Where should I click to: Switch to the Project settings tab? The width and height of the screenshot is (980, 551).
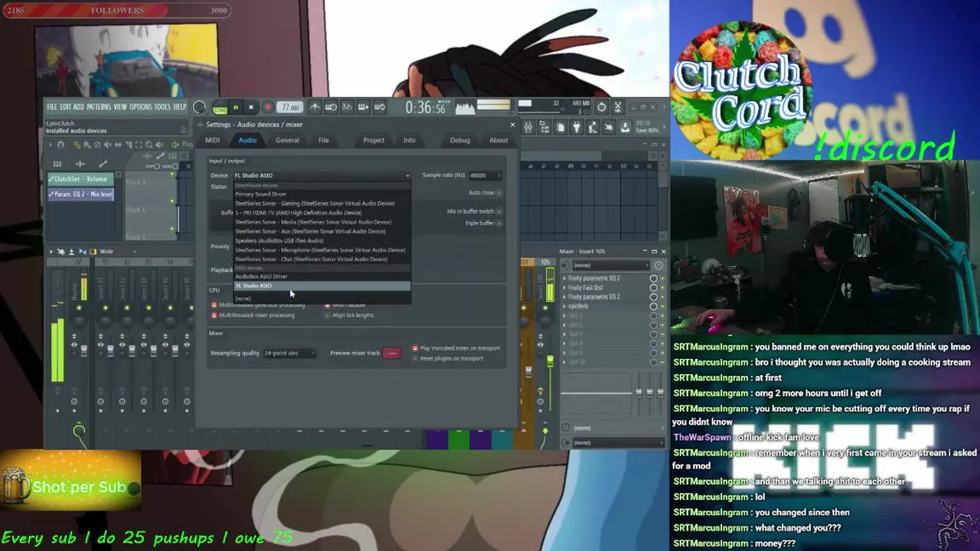tap(374, 140)
